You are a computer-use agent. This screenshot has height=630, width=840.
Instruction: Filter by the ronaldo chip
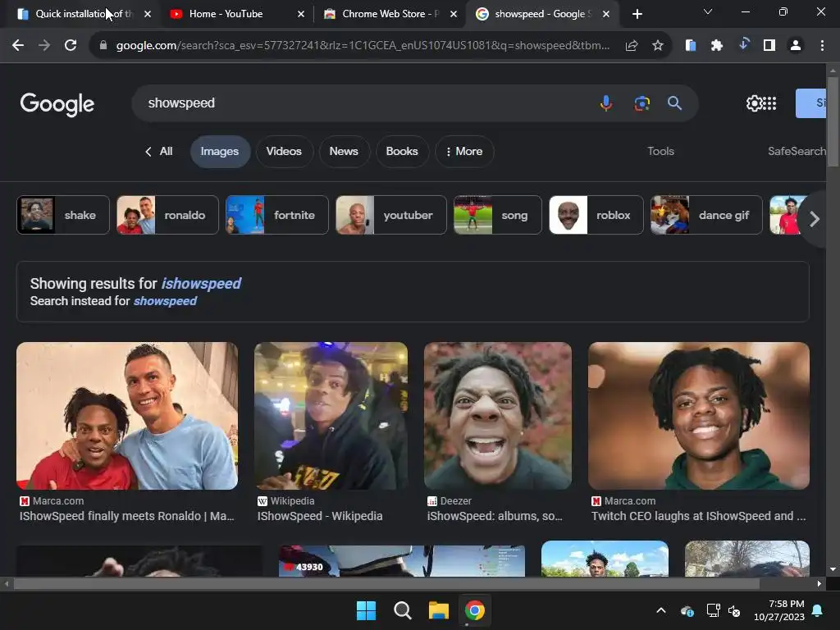click(x=167, y=215)
